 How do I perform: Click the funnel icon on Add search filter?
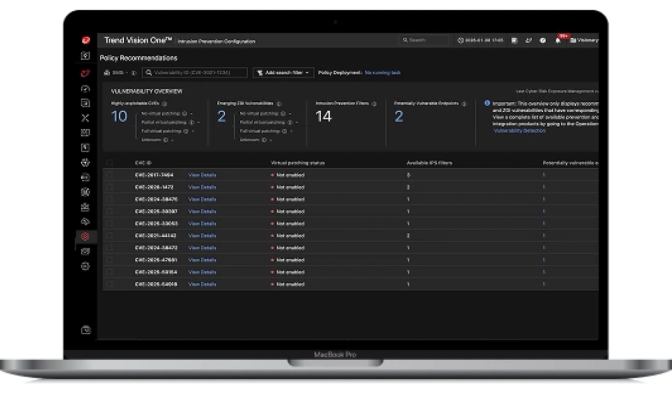point(260,72)
